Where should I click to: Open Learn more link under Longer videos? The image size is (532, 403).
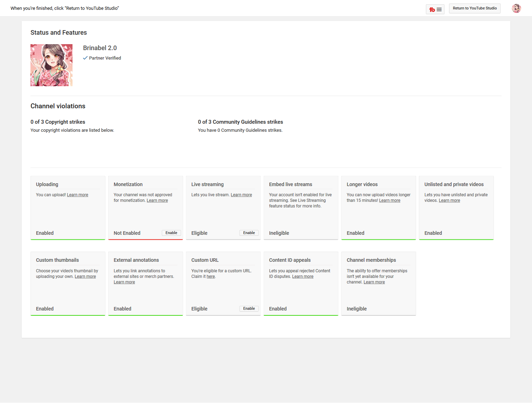[389, 200]
